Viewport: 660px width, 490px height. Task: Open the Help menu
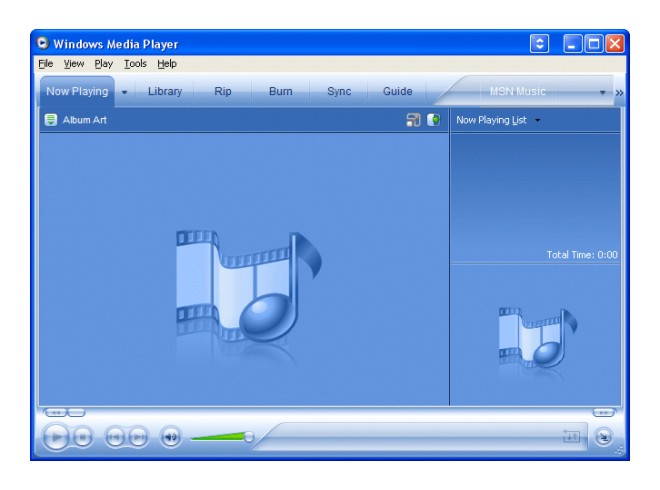tap(167, 64)
